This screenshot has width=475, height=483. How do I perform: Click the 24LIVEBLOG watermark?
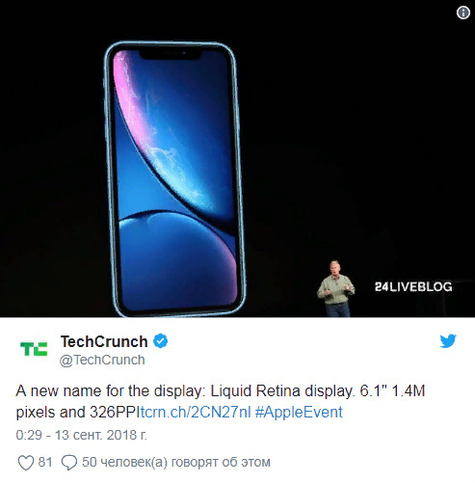[413, 287]
